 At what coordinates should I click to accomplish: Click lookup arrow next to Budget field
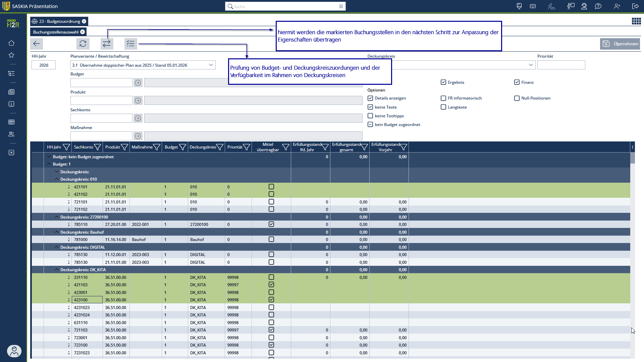(x=138, y=83)
